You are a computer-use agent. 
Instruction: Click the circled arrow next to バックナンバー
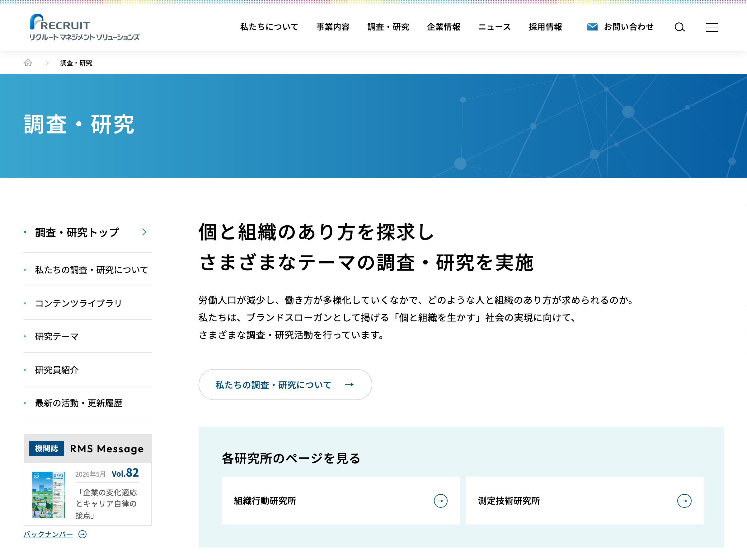82,534
